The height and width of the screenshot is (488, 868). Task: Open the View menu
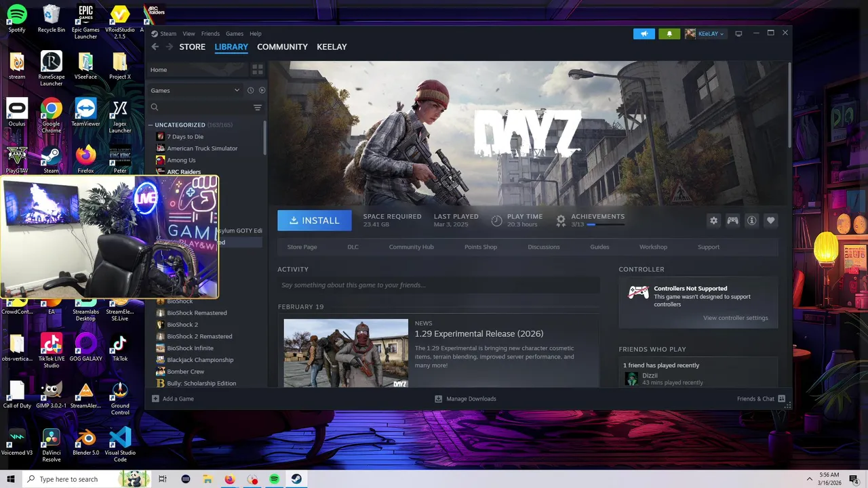coord(189,34)
